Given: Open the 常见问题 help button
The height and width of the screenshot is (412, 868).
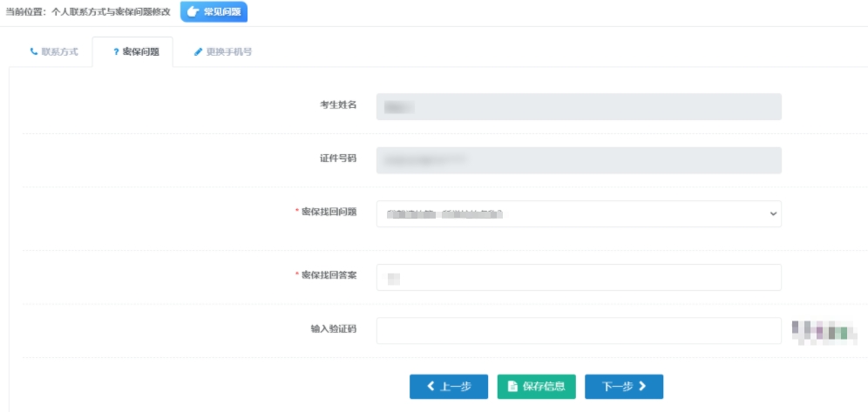Looking at the screenshot, I should pyautogui.click(x=214, y=11).
